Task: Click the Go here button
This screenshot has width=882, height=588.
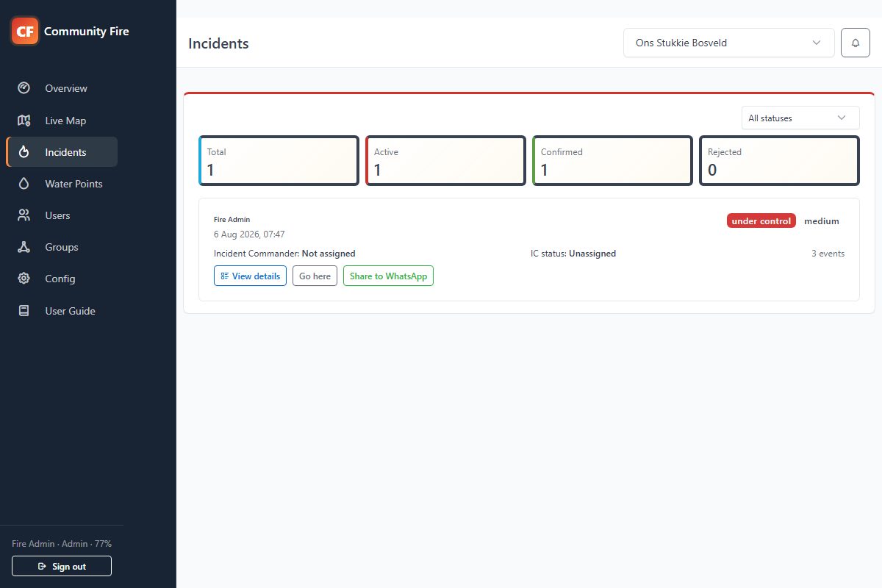Action: (315, 276)
